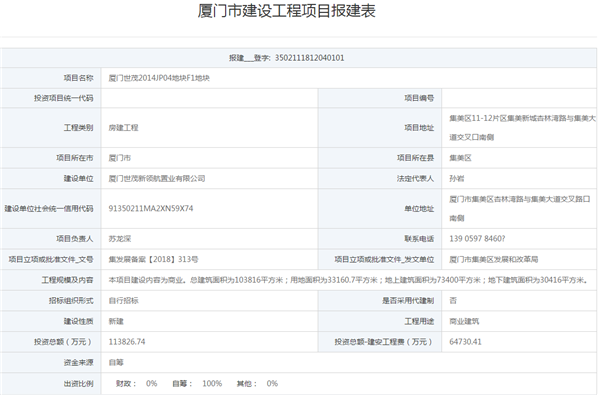The image size is (600, 395).
Task: Click the 建设单位 label
Action: tap(78, 178)
